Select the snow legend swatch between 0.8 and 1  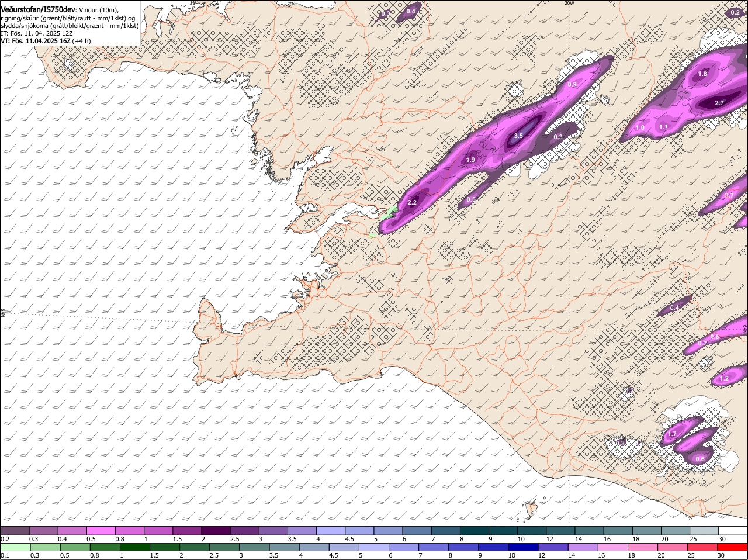point(130,530)
